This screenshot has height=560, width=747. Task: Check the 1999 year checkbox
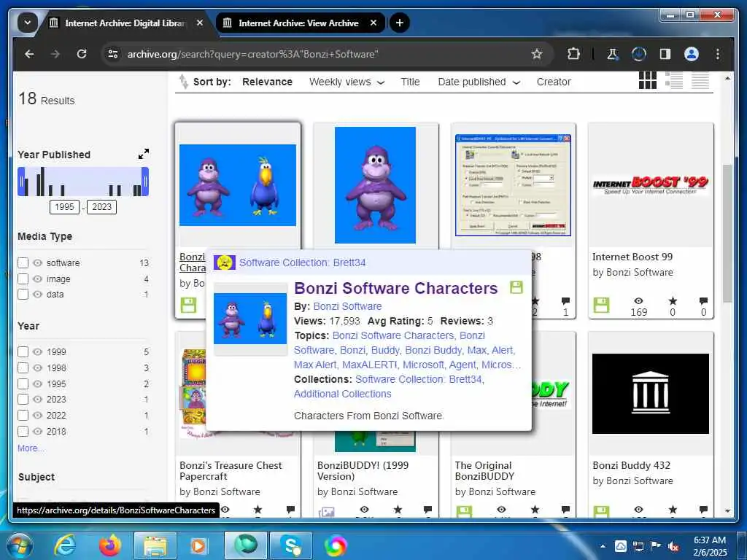[23, 352]
